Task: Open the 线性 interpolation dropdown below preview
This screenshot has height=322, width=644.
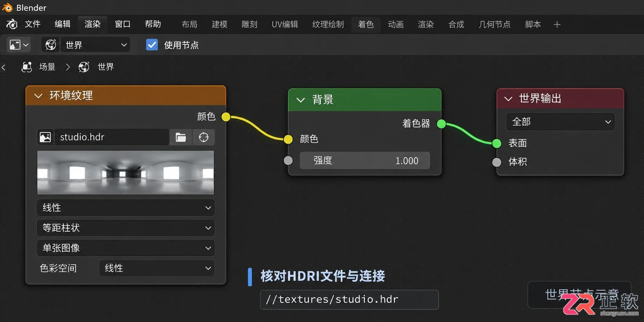Action: coord(126,208)
